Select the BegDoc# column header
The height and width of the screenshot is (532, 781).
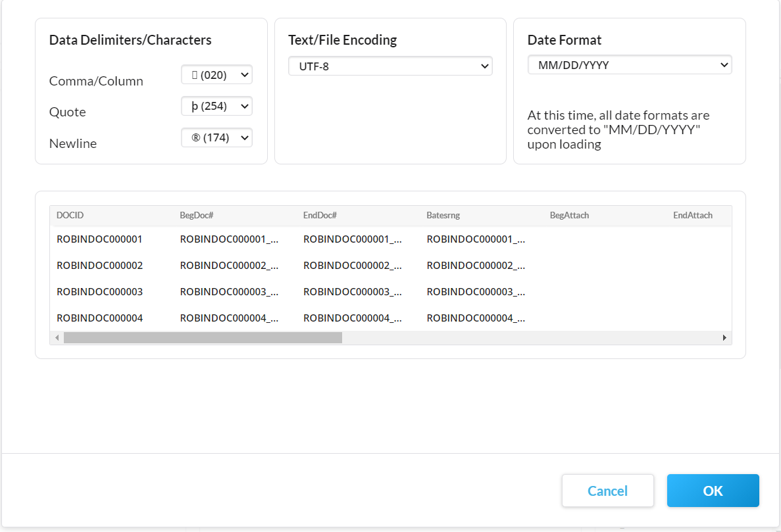pyautogui.click(x=196, y=215)
